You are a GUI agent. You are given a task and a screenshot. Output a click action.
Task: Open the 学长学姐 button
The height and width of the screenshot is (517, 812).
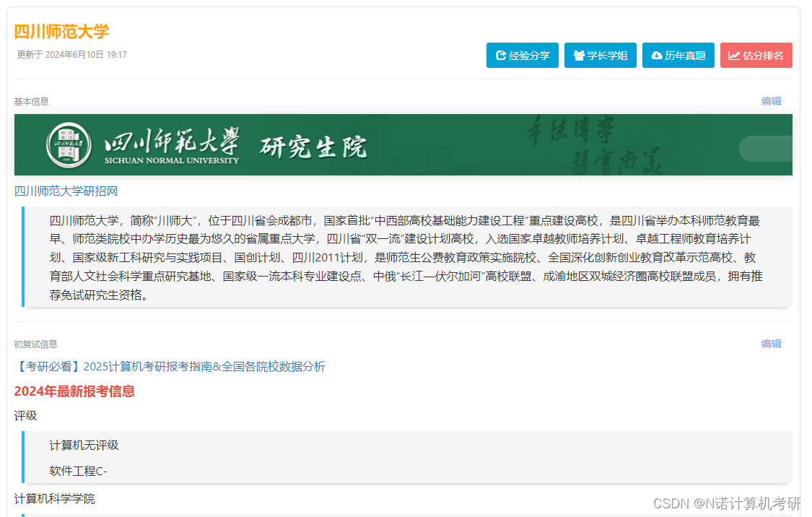pyautogui.click(x=601, y=56)
